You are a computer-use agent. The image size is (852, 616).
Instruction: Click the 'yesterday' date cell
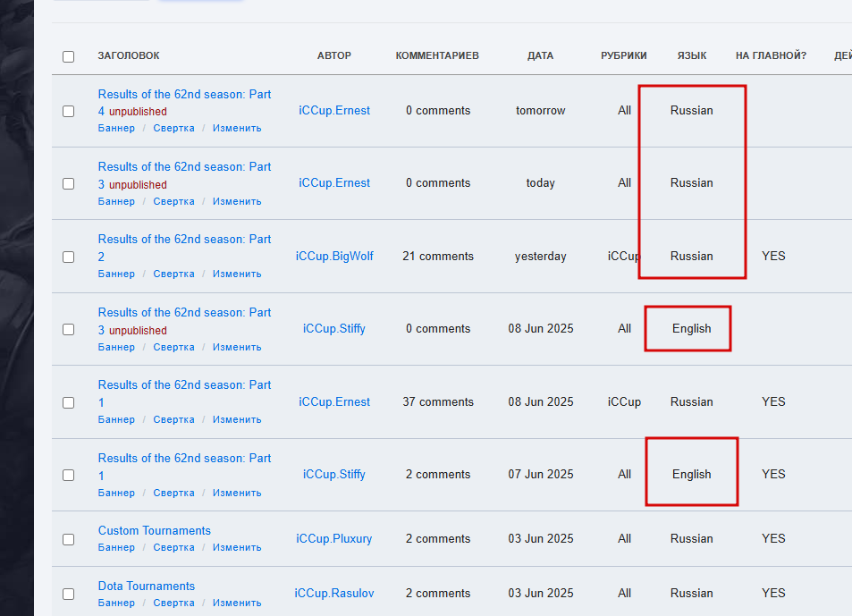[x=541, y=256]
